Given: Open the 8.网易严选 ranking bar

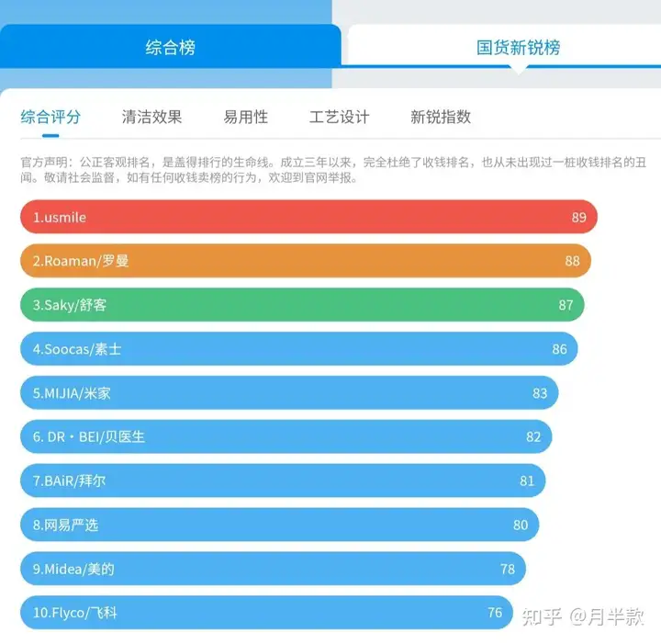Looking at the screenshot, I should click(x=279, y=525).
